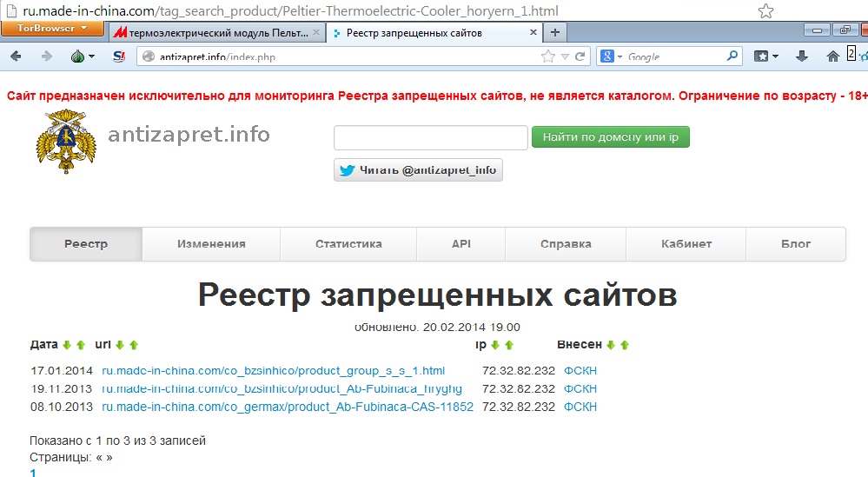Click the domain or ip search field
868x477 pixels.
430,137
